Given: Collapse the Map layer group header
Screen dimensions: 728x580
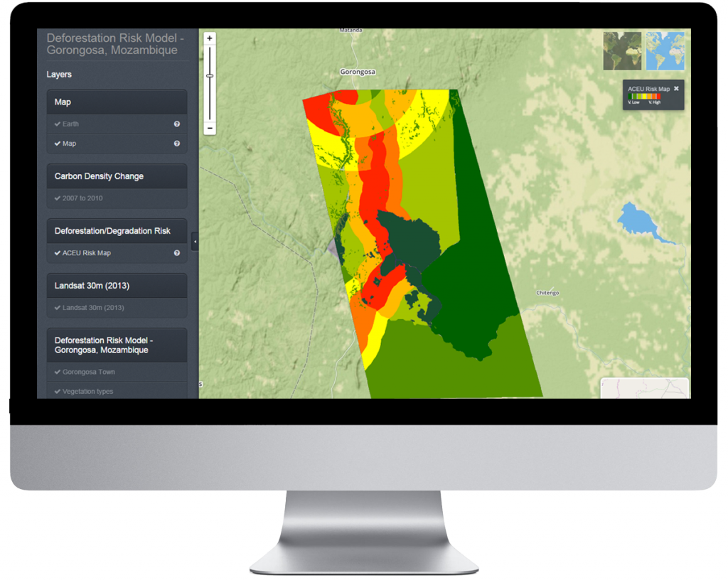Looking at the screenshot, I should coord(117,102).
